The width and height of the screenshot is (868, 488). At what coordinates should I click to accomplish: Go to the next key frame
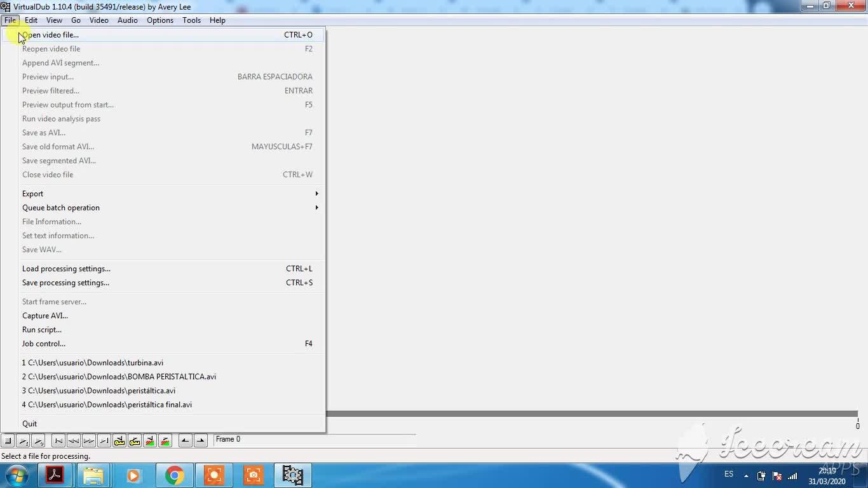pos(135,440)
